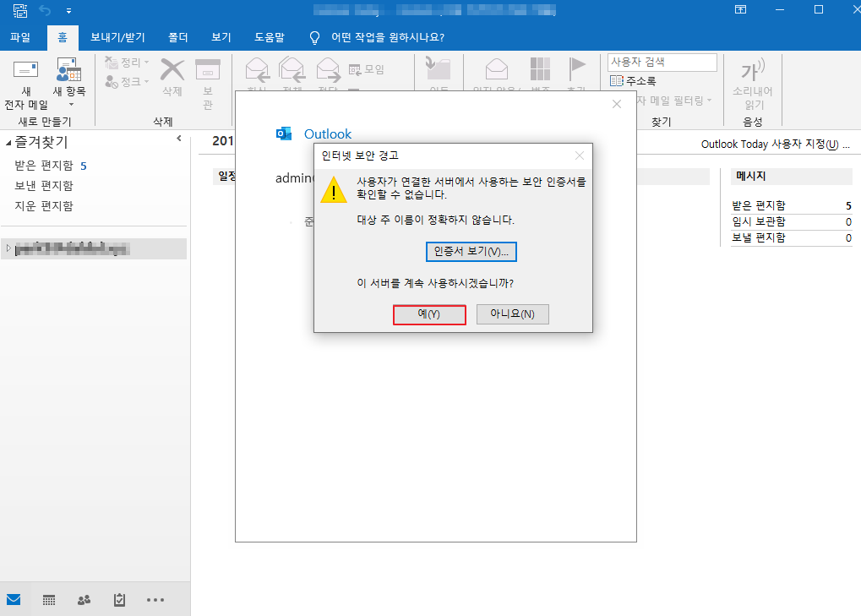Image resolution: width=861 pixels, height=616 pixels.
Task: Switch to Calendar view in the navigation bar
Action: 49,600
